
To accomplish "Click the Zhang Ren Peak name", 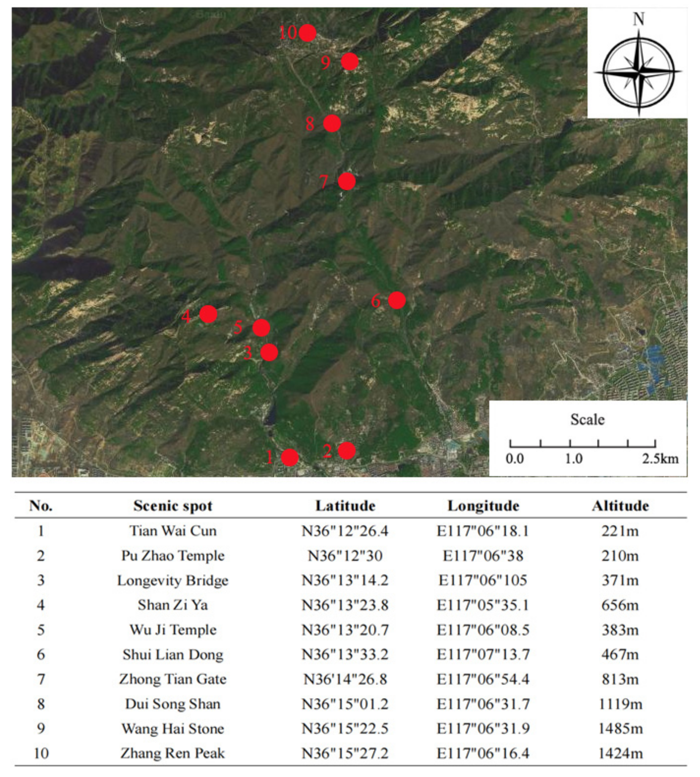I will [173, 753].
